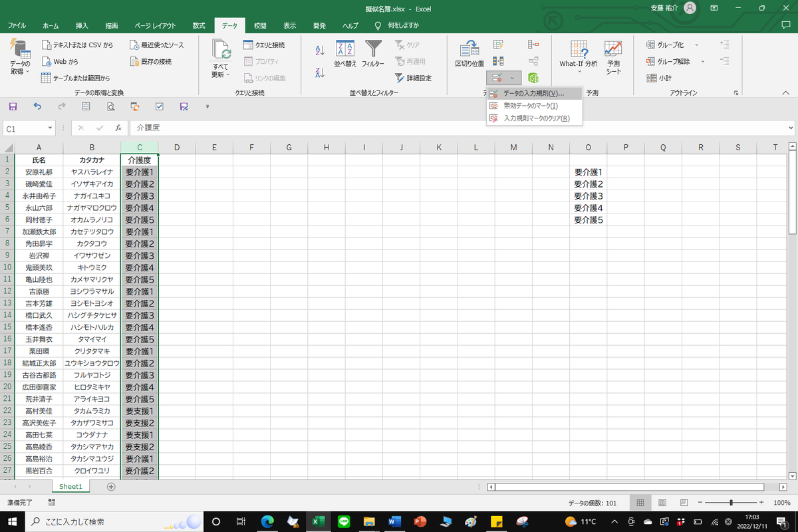Add a new sheet with plus button

click(x=111, y=486)
